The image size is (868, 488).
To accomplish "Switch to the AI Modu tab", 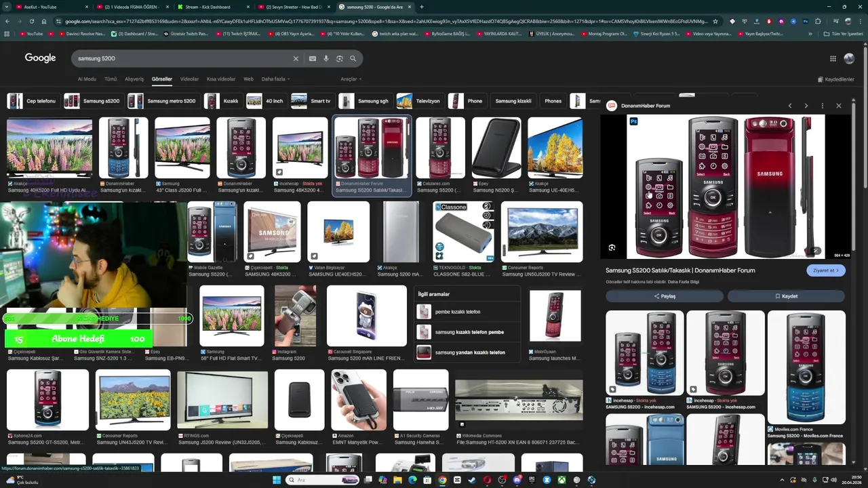I will [87, 79].
